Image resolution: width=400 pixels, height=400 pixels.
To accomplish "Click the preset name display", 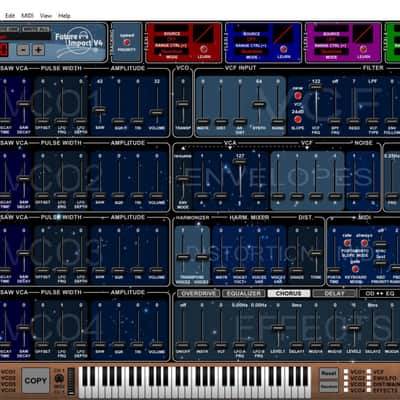I will (25, 36).
